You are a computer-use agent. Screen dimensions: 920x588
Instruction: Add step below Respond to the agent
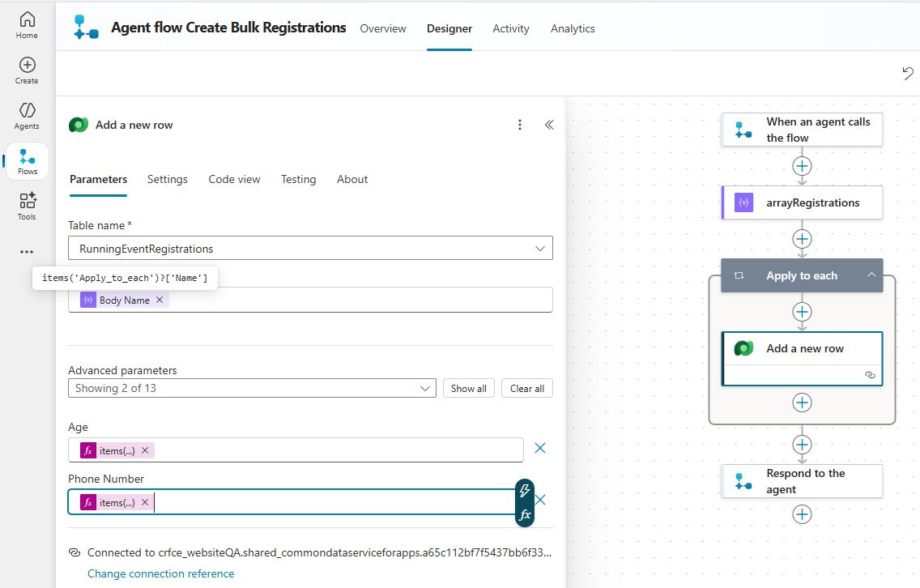802,514
